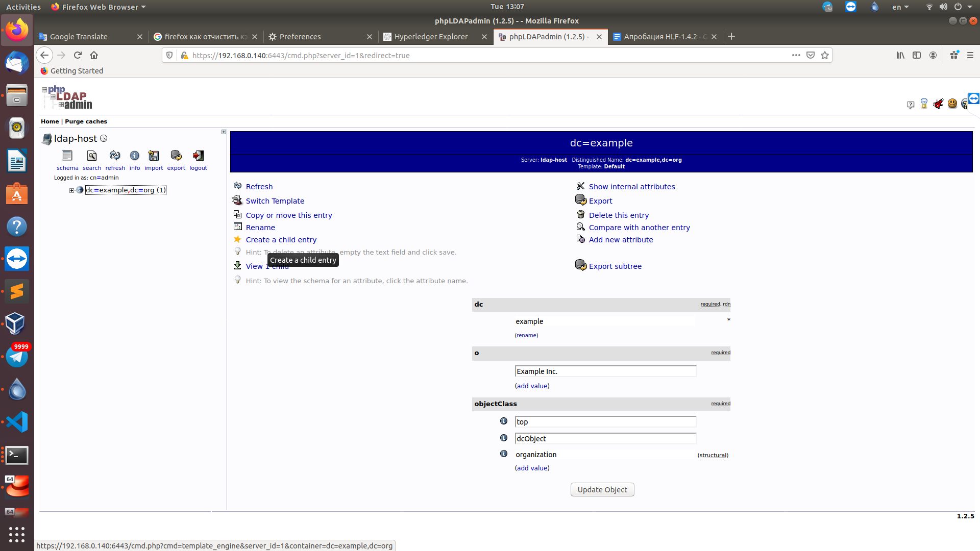980x551 pixels.
Task: Click the Create a child entry link
Action: pos(281,240)
